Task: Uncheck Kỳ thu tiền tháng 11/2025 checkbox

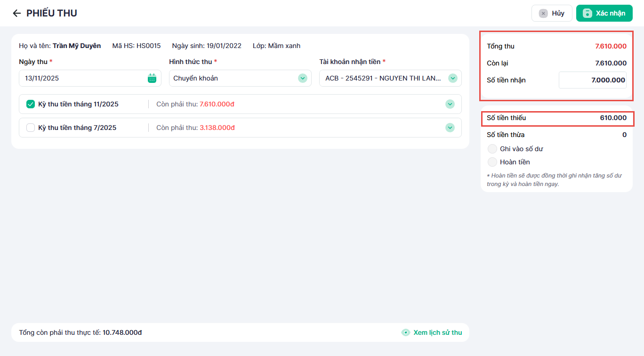Action: pos(31,104)
